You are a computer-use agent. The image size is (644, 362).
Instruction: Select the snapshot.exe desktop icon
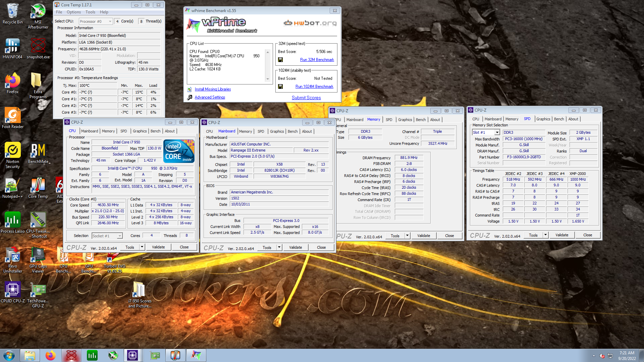pos(38,48)
